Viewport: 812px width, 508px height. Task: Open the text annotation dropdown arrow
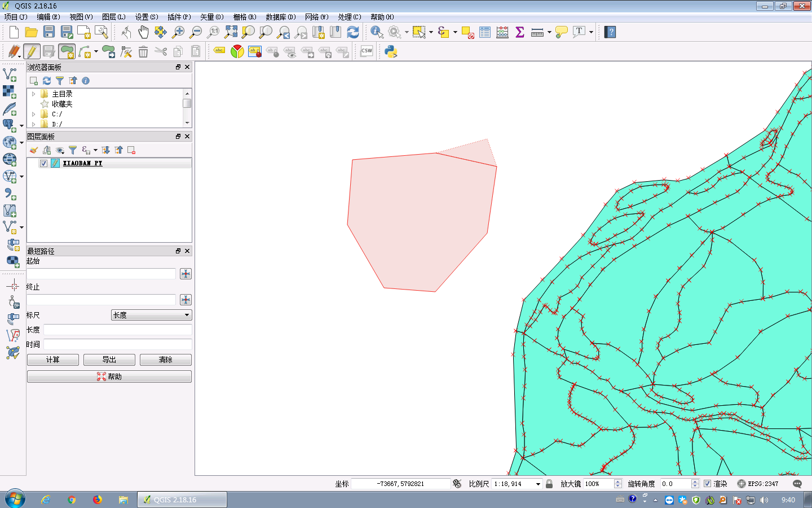click(591, 32)
